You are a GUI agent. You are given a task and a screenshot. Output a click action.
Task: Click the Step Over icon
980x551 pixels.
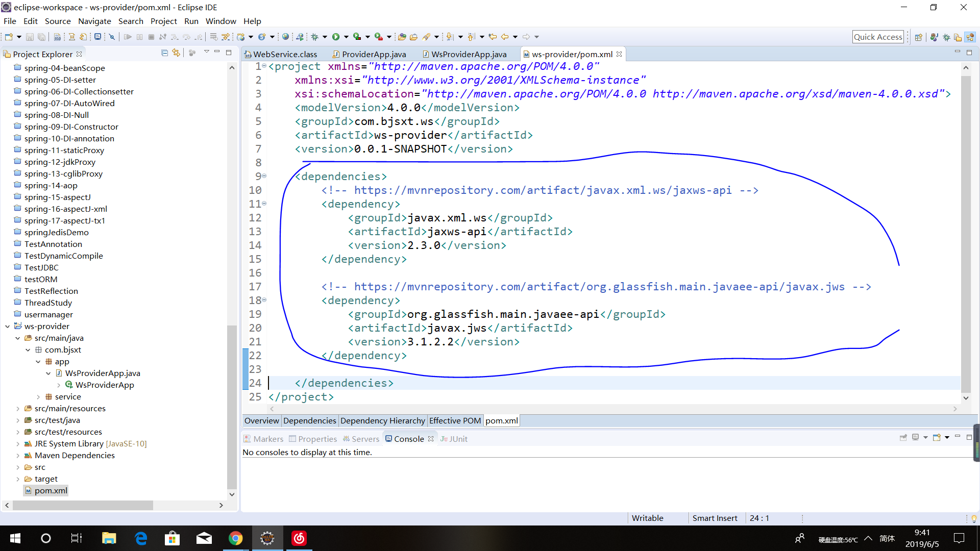(186, 37)
